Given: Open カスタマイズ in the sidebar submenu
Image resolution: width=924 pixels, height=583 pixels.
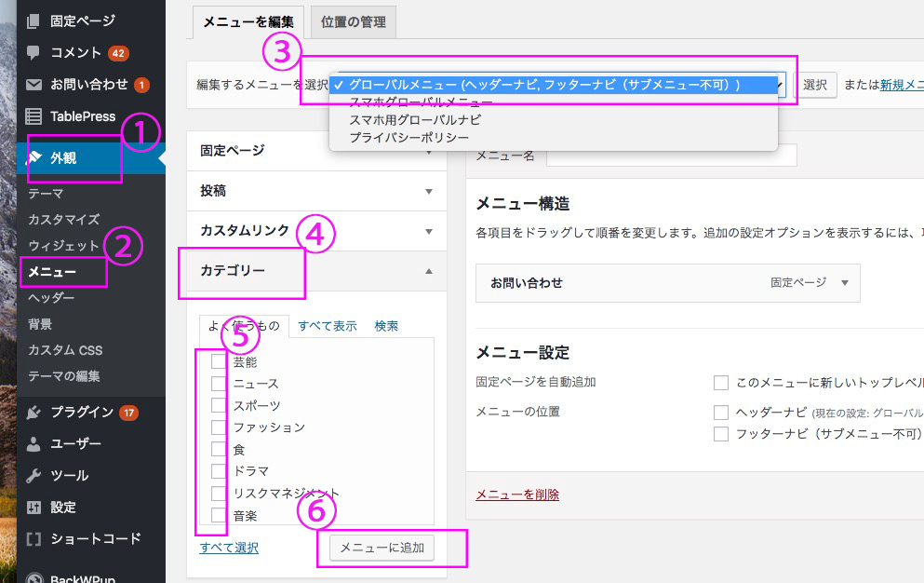Looking at the screenshot, I should 63,220.
